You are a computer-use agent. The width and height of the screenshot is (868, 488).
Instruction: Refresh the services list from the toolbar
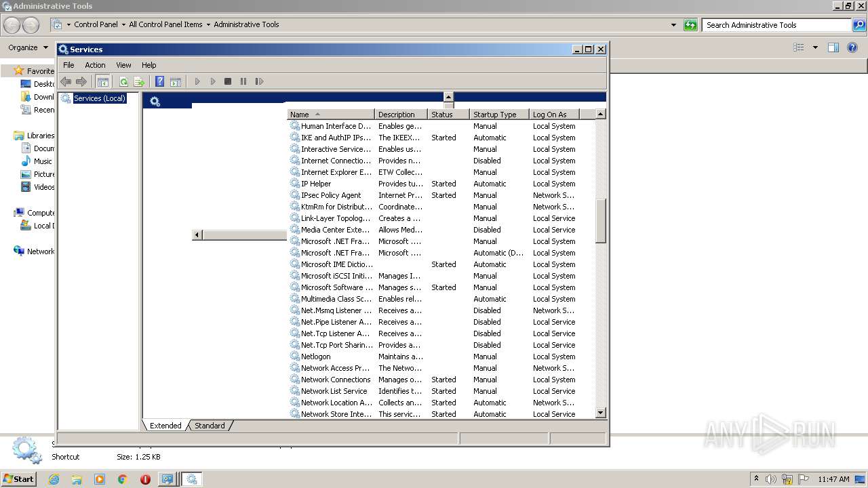123,81
